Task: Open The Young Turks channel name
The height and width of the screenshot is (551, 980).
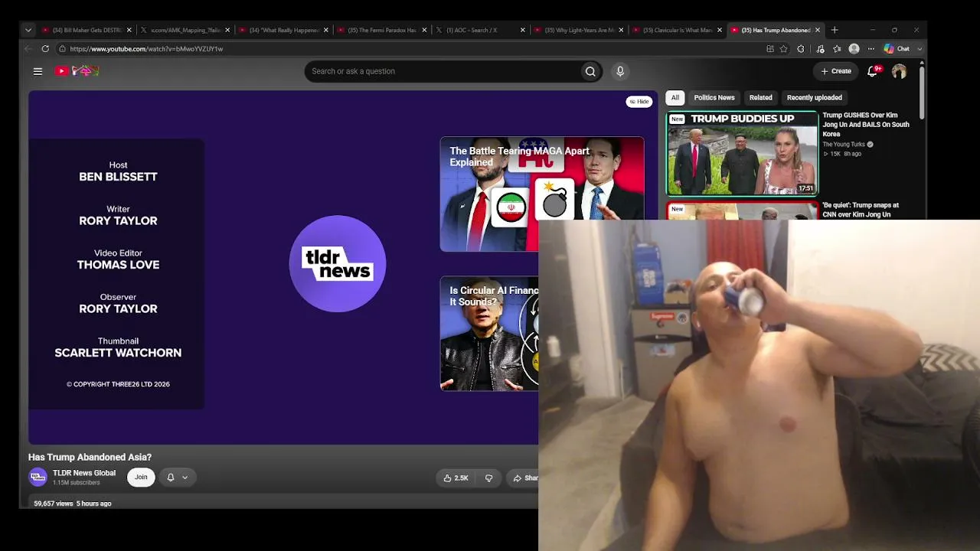Action: [844, 145]
